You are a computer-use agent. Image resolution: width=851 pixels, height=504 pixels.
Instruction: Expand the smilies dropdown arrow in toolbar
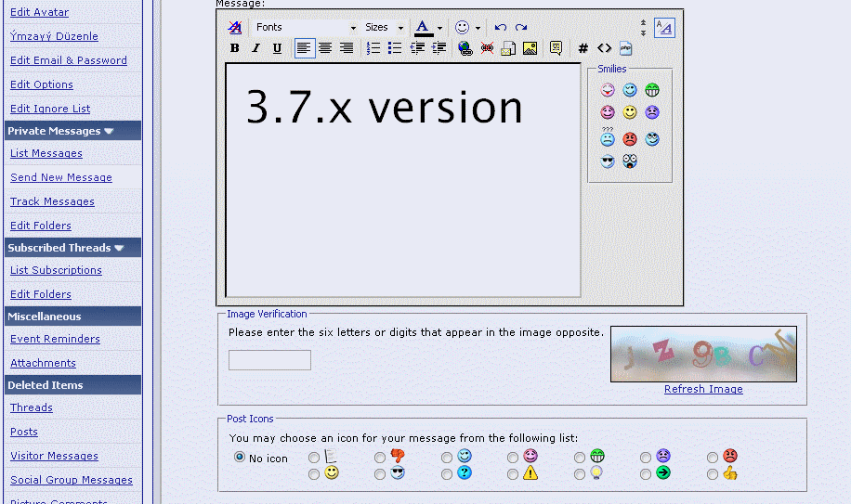pos(478,28)
